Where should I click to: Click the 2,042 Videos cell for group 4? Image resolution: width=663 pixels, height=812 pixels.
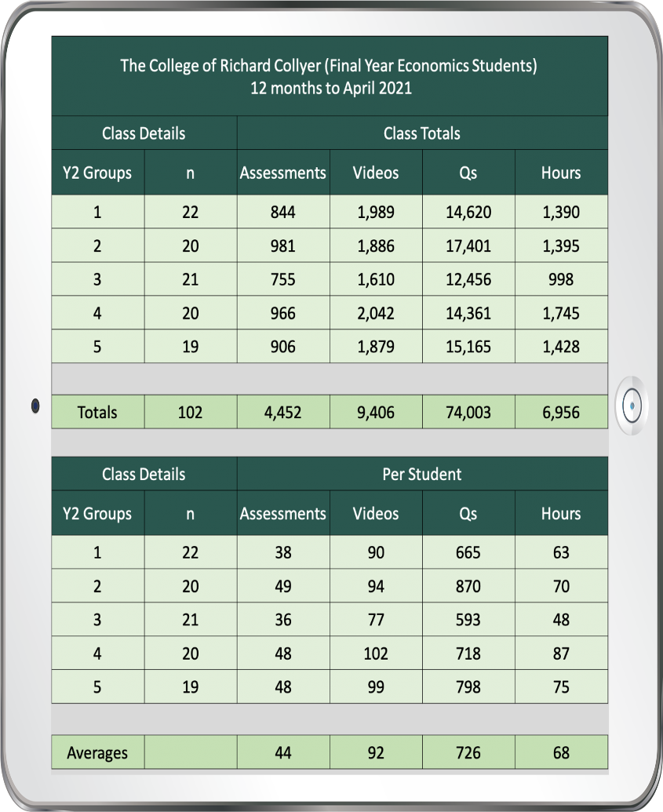tap(376, 313)
